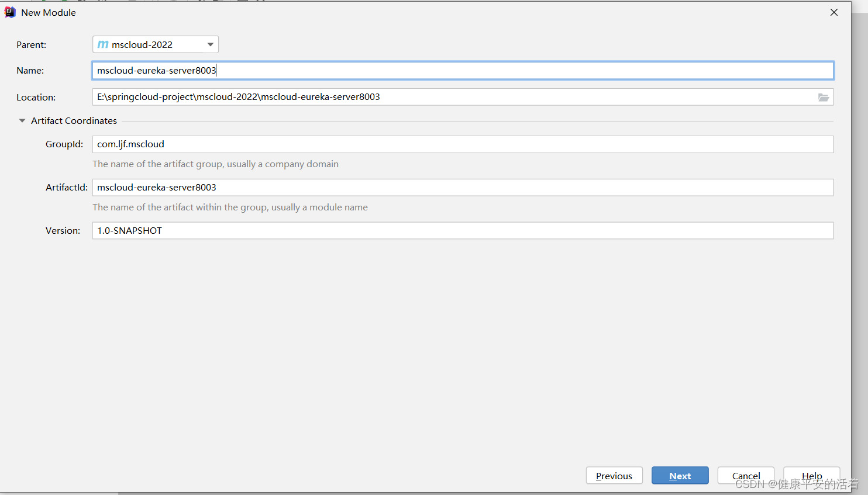Click the com.ljf.mscloud GroupId text
This screenshot has width=868, height=495.
(130, 144)
